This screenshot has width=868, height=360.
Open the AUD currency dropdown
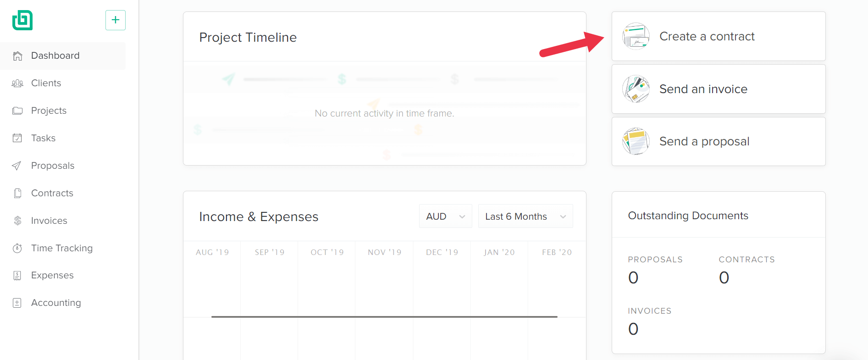(x=445, y=216)
